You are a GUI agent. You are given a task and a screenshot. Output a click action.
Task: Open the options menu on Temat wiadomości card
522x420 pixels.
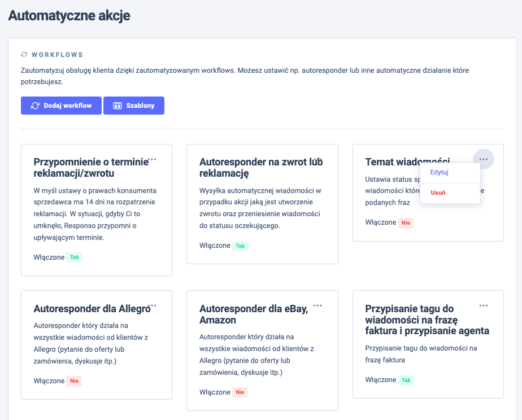click(x=484, y=159)
